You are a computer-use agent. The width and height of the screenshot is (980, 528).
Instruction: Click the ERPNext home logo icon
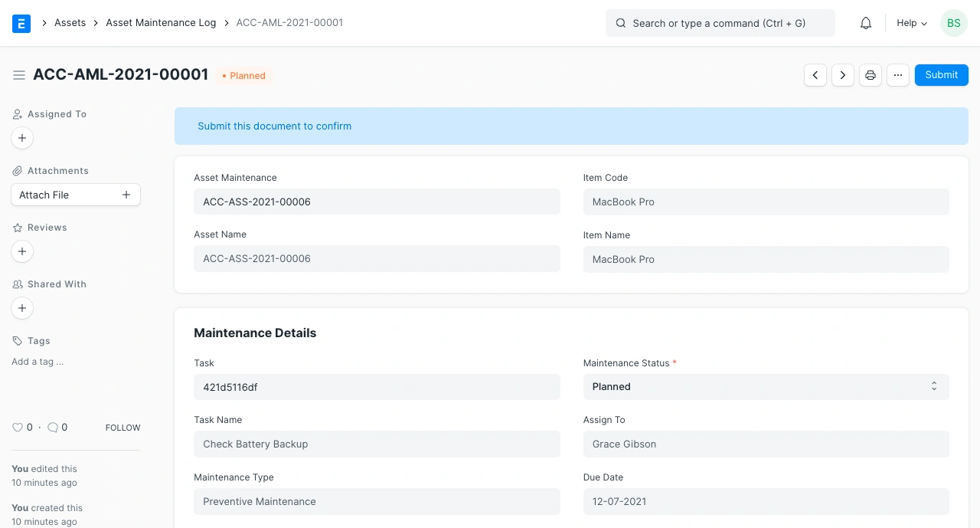point(21,23)
